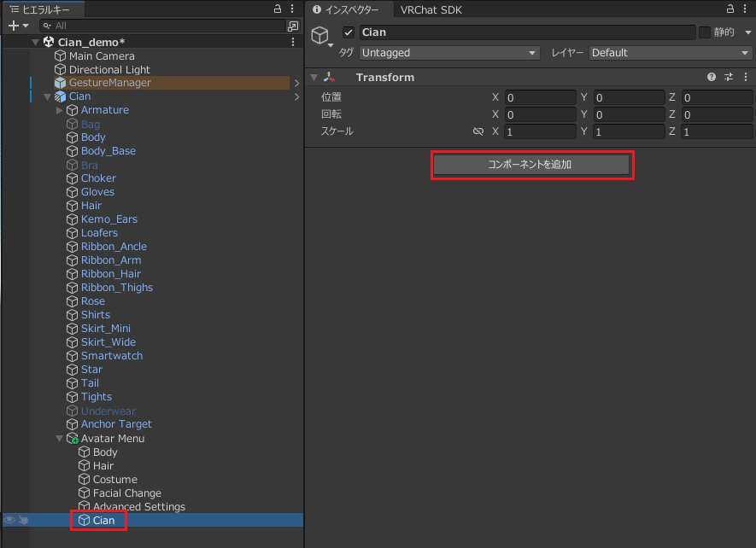Select the Ribbon_Thighs object icon
The height and width of the screenshot is (548, 756).
[x=73, y=288]
